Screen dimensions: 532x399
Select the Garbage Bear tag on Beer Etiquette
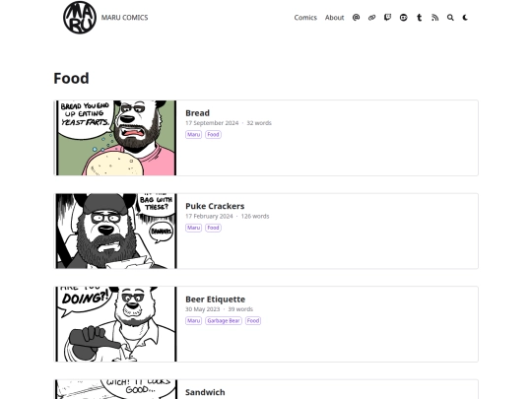pyautogui.click(x=224, y=320)
